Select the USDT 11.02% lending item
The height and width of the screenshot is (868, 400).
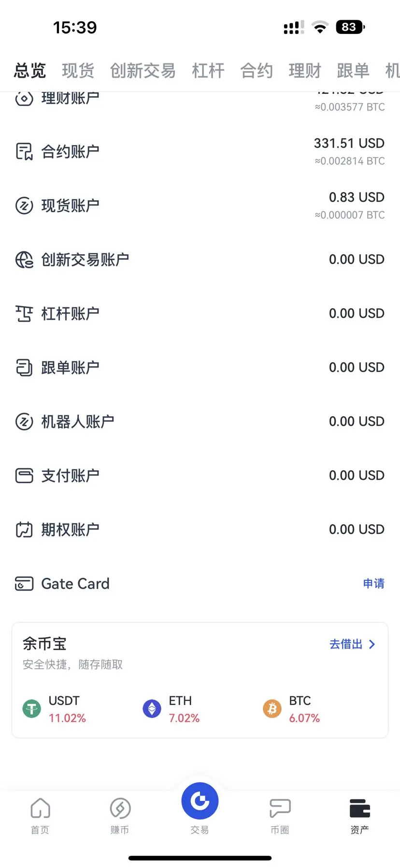[x=54, y=709]
